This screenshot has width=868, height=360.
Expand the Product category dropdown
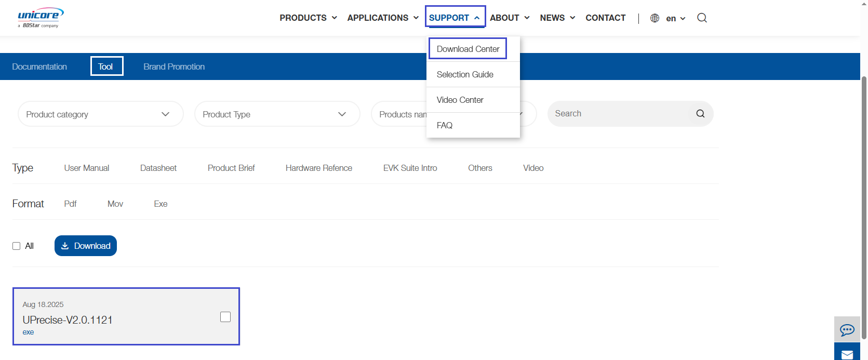click(100, 114)
